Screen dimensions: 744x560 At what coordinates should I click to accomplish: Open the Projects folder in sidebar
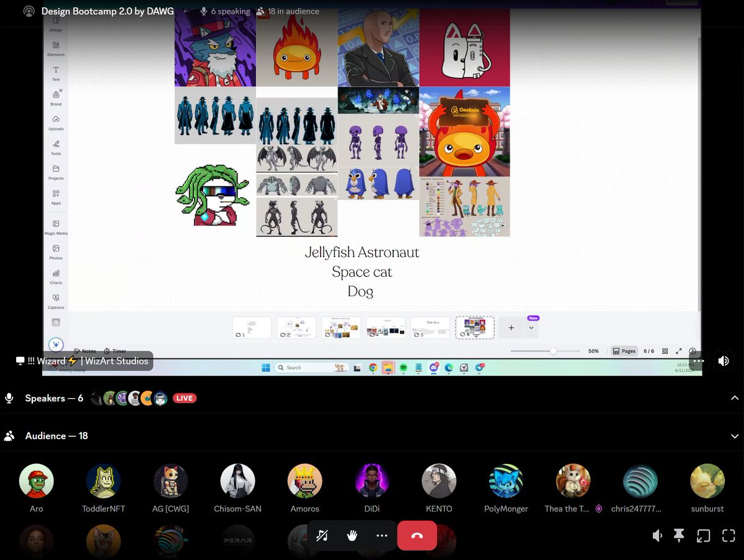(x=56, y=172)
